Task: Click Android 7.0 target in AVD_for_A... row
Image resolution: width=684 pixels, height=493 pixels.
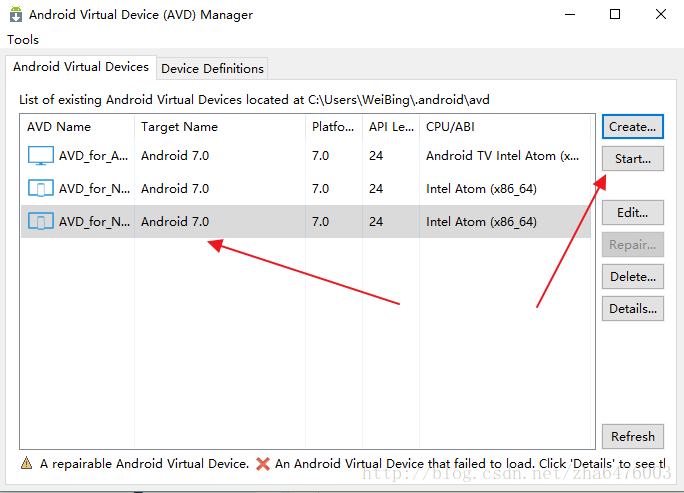Action: pos(175,156)
